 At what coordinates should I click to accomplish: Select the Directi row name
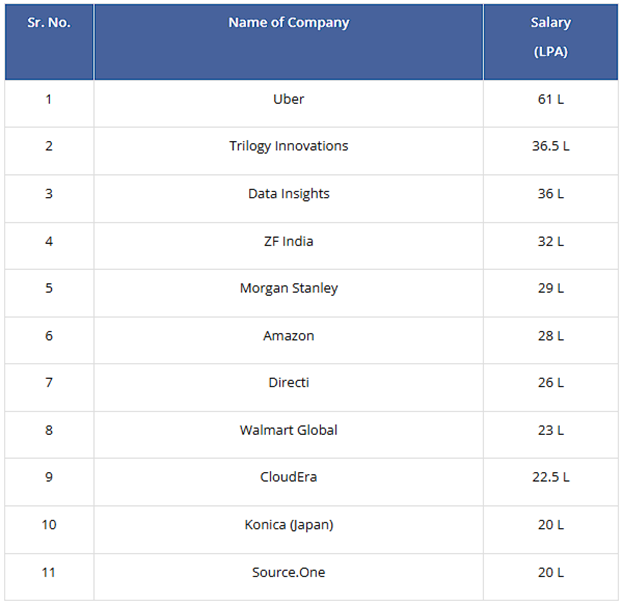288,382
